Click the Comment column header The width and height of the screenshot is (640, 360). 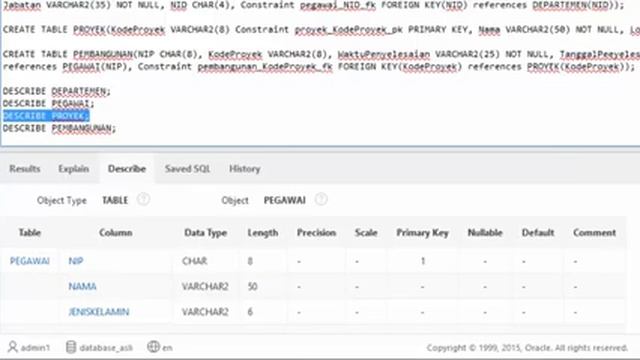tap(594, 233)
